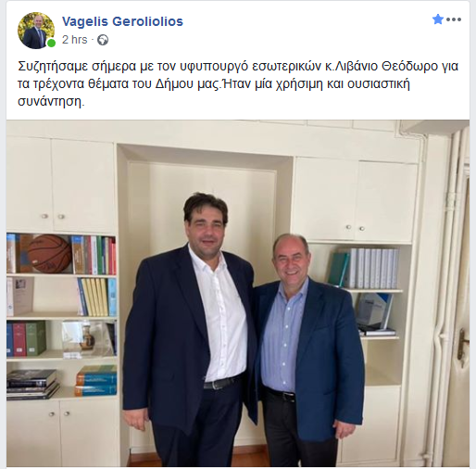This screenshot has width=476, height=469.
Task: Click the white binders on right shelf
Action: coord(372,268)
